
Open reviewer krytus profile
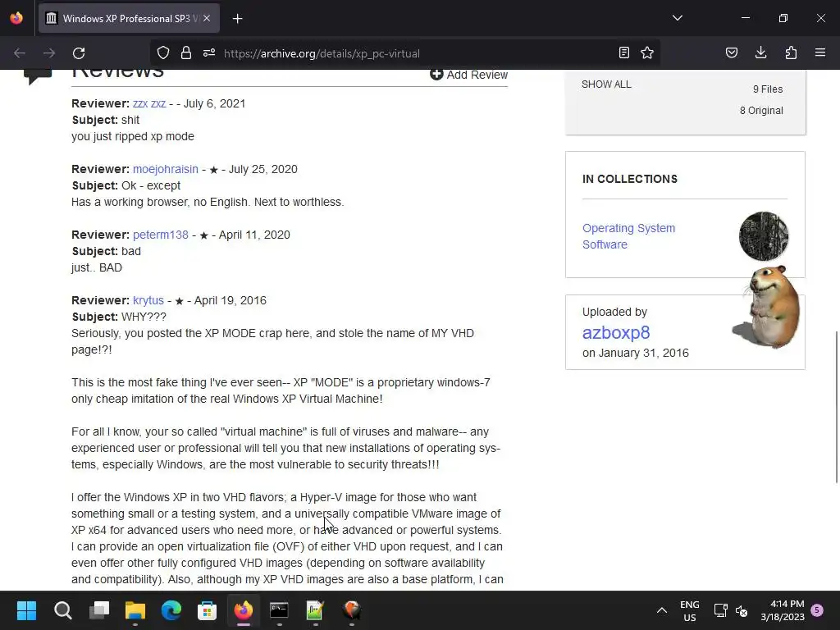click(x=148, y=300)
